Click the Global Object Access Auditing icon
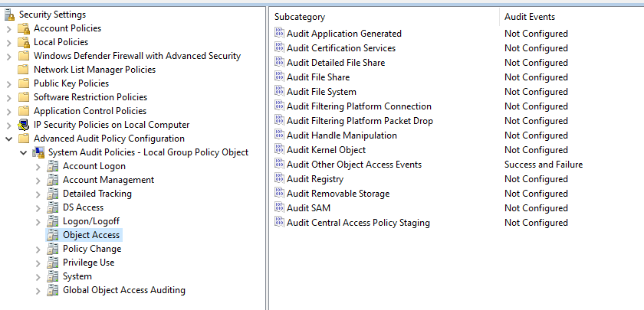 tap(52, 290)
